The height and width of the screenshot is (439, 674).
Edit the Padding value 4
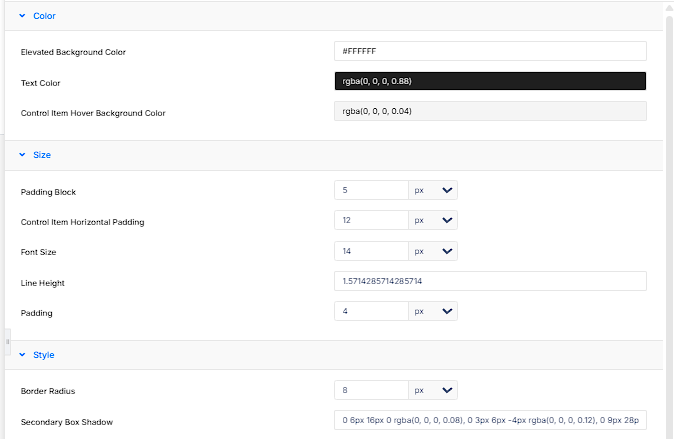coord(371,311)
